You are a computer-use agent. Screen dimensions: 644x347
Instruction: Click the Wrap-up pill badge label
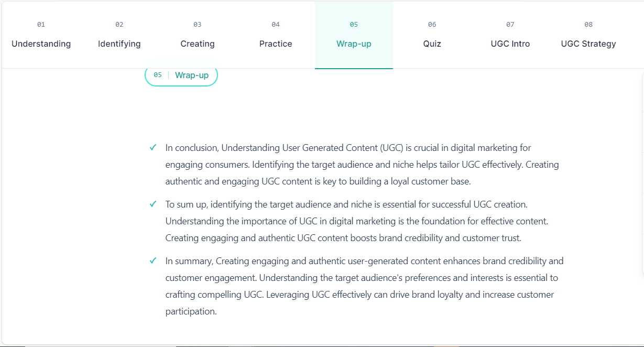192,75
